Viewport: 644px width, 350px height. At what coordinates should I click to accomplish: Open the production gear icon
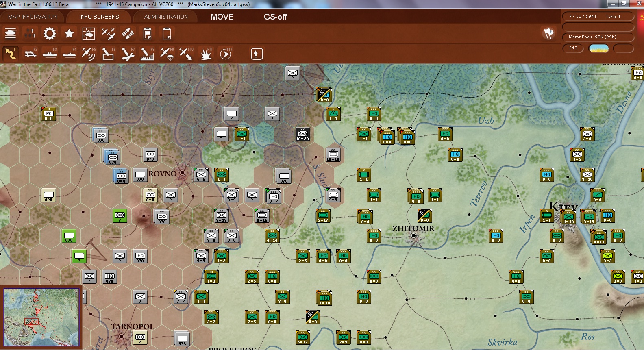click(50, 33)
